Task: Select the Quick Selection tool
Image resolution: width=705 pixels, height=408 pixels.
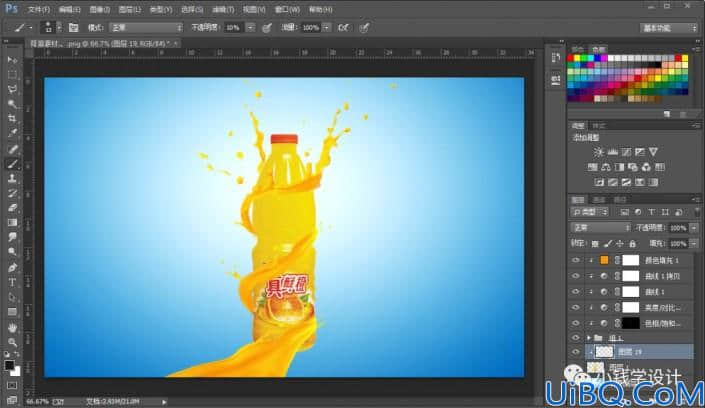Action: coord(12,104)
